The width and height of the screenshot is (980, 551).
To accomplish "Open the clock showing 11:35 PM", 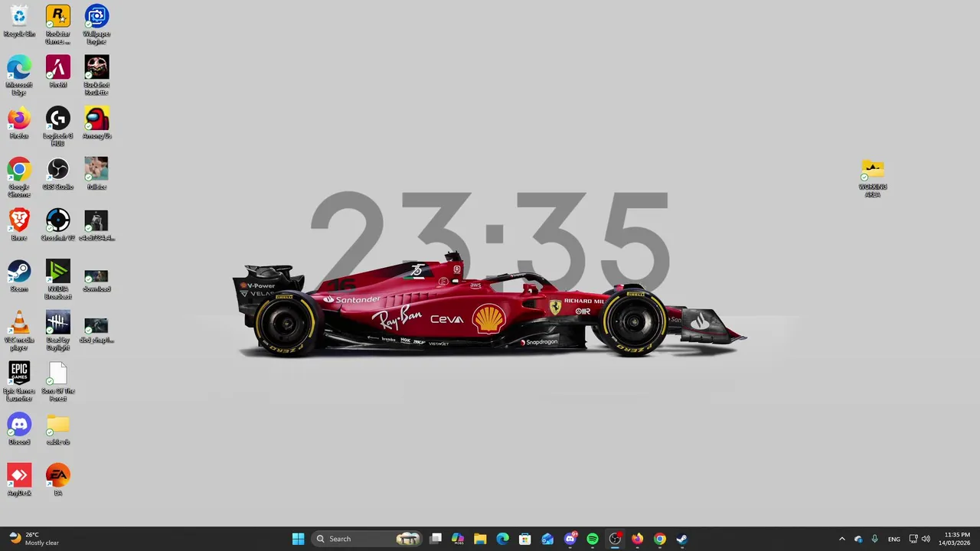I will point(956,539).
